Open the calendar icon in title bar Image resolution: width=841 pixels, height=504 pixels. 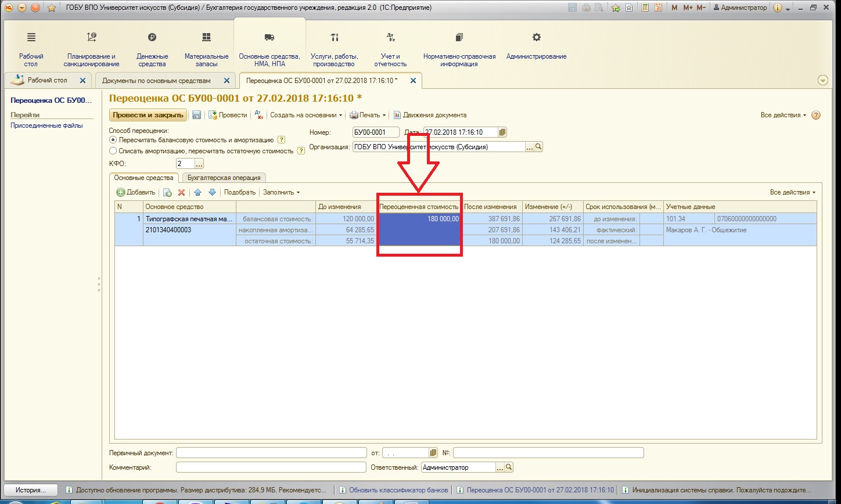pyautogui.click(x=658, y=8)
